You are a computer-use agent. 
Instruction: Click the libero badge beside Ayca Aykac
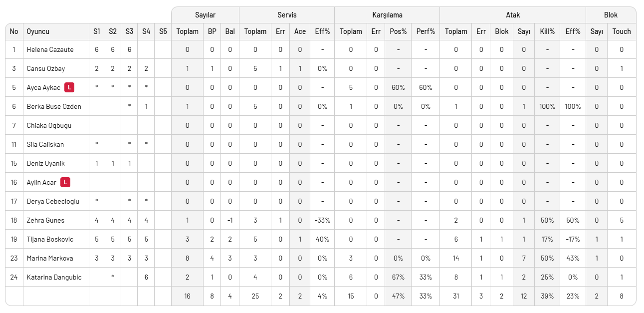(69, 87)
